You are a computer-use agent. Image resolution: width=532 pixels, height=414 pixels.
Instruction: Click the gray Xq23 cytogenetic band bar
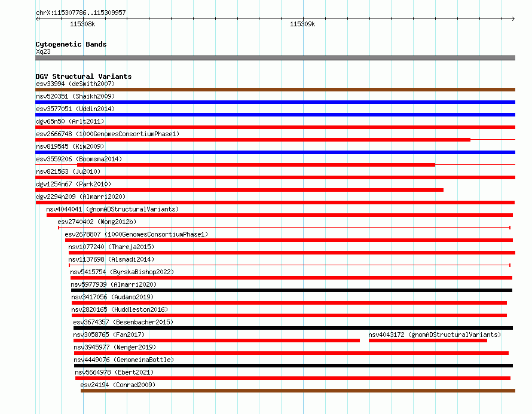[275, 58]
